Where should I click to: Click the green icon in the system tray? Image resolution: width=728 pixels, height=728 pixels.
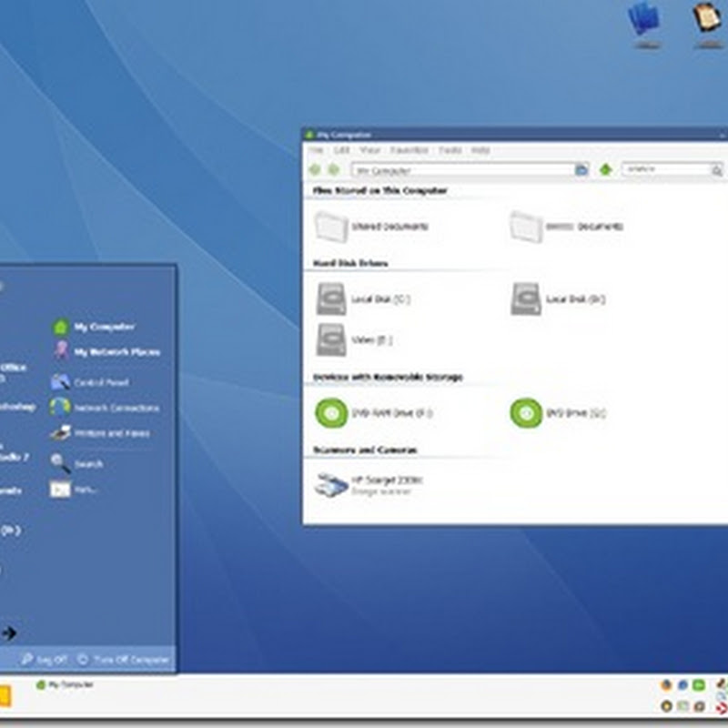coord(698,685)
